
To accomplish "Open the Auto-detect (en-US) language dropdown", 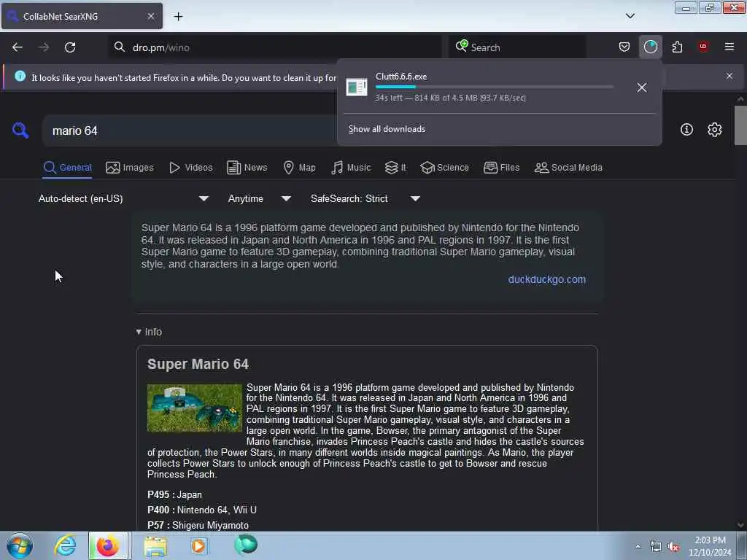I will point(123,198).
